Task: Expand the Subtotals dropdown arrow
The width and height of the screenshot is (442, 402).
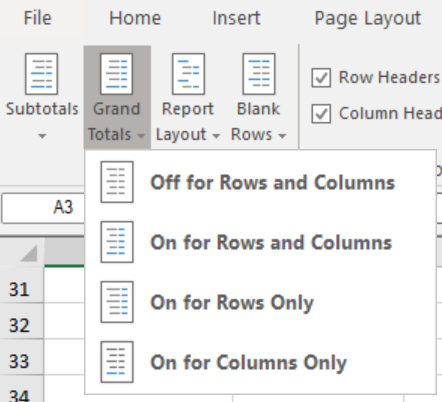Action: point(42,136)
